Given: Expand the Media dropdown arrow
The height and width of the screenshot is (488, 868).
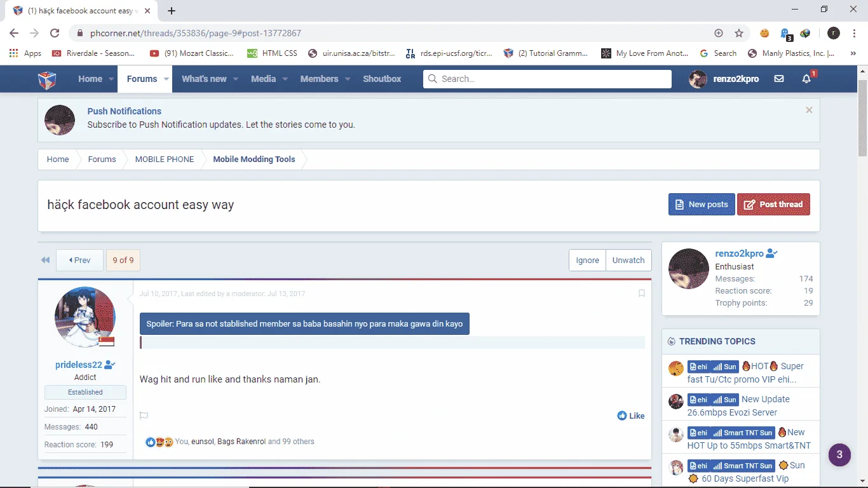Looking at the screenshot, I should coord(285,79).
